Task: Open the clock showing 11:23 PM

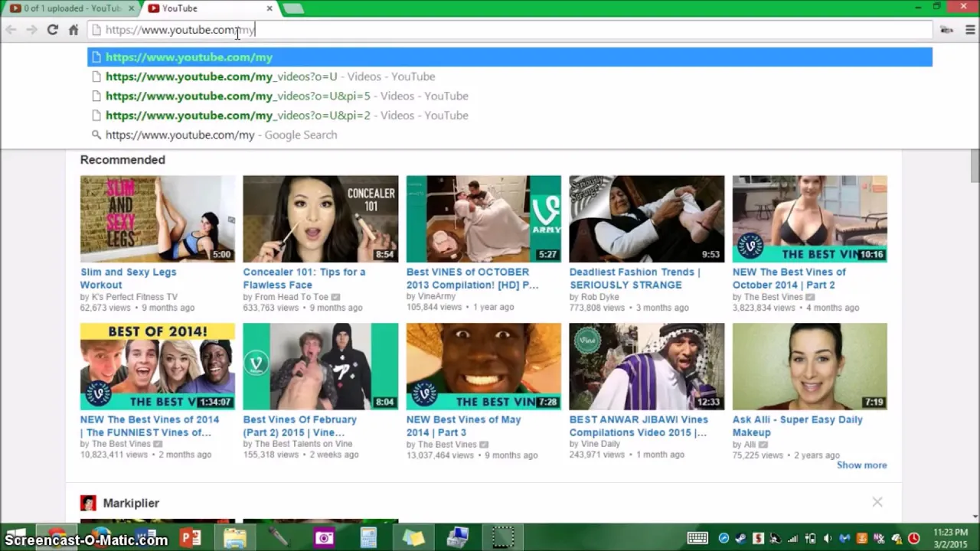Action: click(951, 538)
